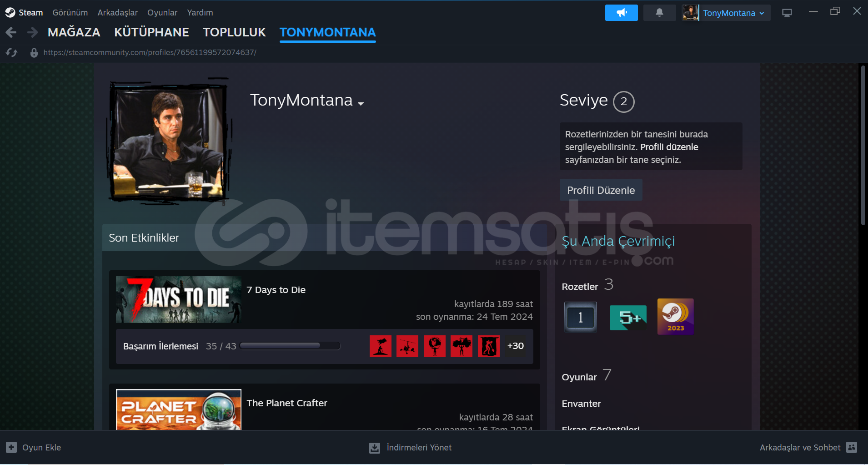
Task: Open the friends chat icon
Action: point(852,447)
